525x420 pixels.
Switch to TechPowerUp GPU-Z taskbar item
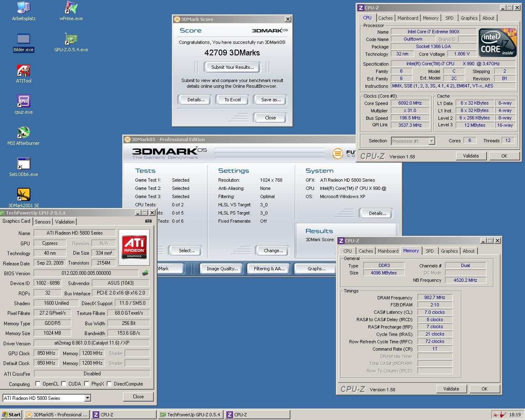190,414
